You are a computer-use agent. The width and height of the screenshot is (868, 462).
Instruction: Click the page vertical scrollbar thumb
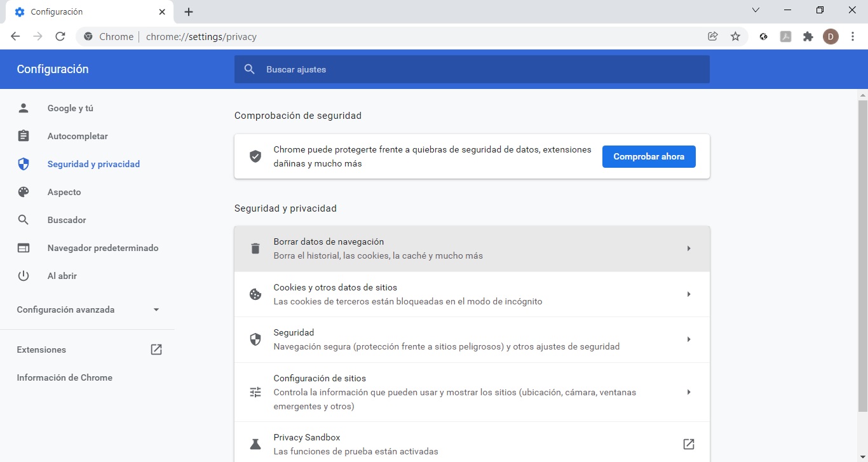[862, 255]
